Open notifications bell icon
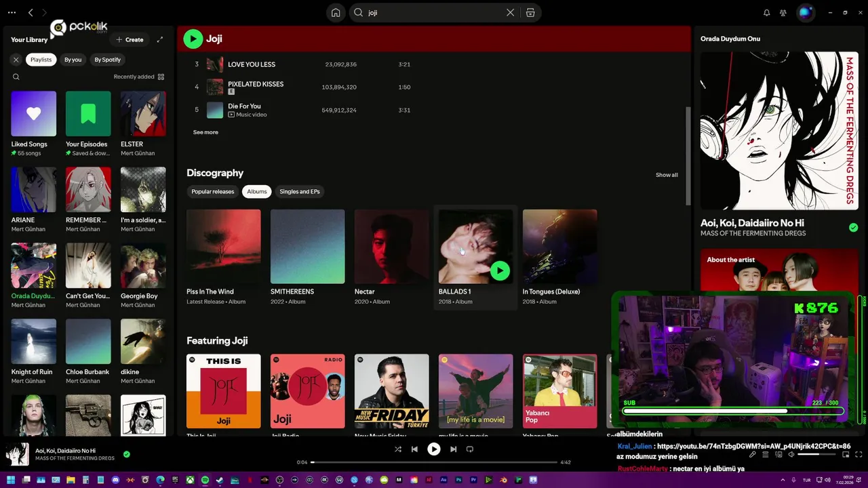Image resolution: width=868 pixels, height=488 pixels. pos(767,12)
